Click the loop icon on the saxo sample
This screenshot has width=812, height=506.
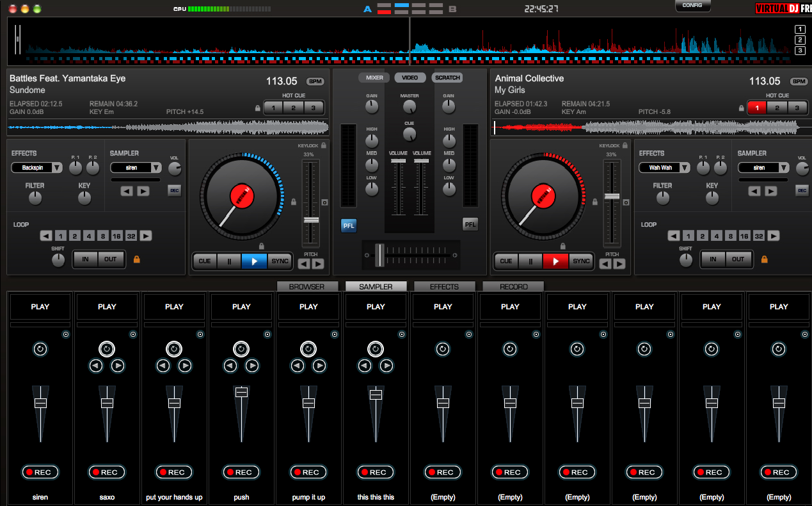point(107,350)
